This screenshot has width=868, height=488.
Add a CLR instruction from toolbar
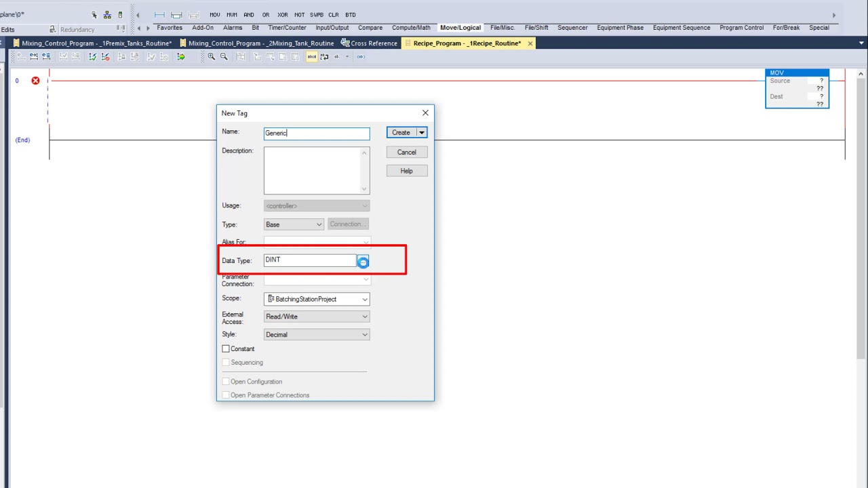point(334,14)
